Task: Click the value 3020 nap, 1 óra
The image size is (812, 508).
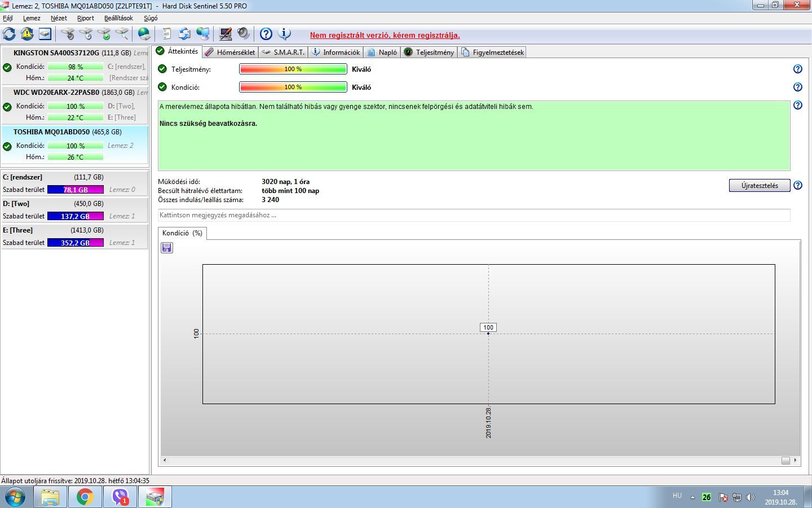Action: (285, 182)
